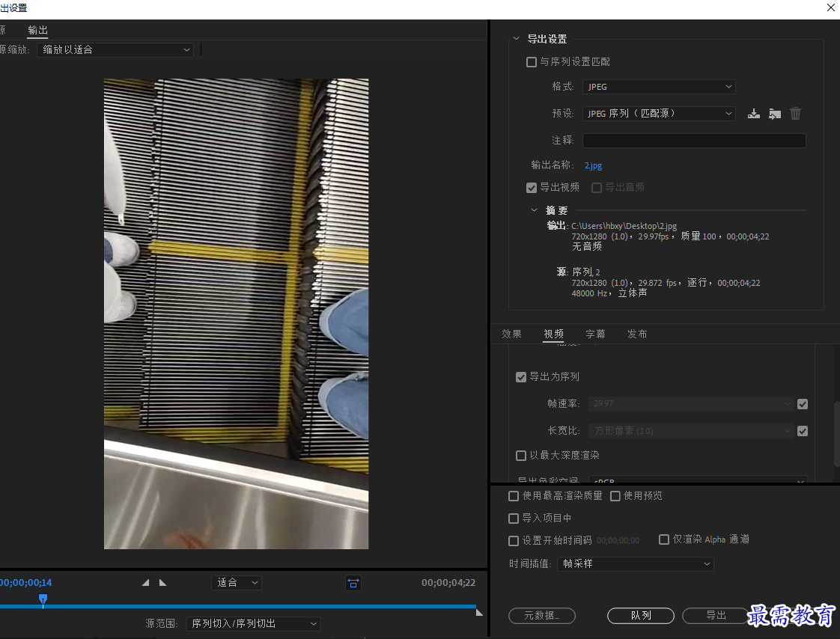Open the preset JPEG sequence dropdown

point(659,114)
